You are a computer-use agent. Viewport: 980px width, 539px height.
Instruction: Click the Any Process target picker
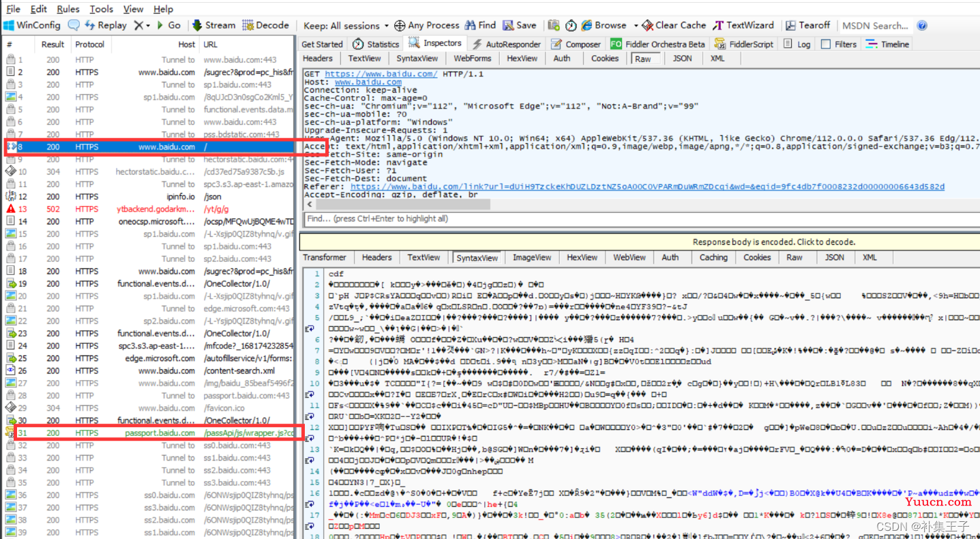click(x=427, y=25)
